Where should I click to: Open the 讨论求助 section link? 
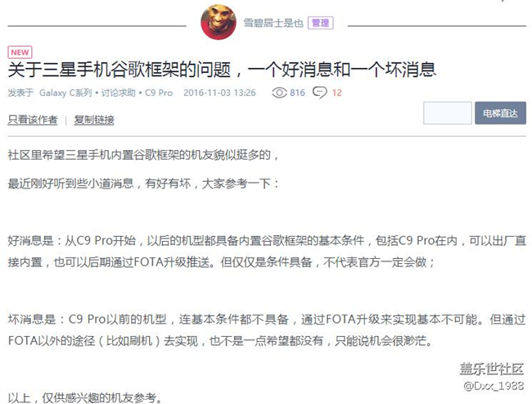click(x=118, y=93)
